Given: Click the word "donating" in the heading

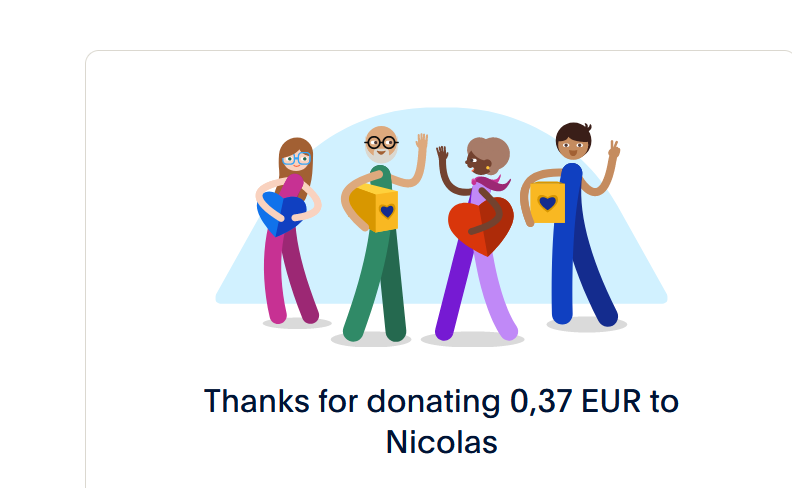Looking at the screenshot, I should click(433, 402).
